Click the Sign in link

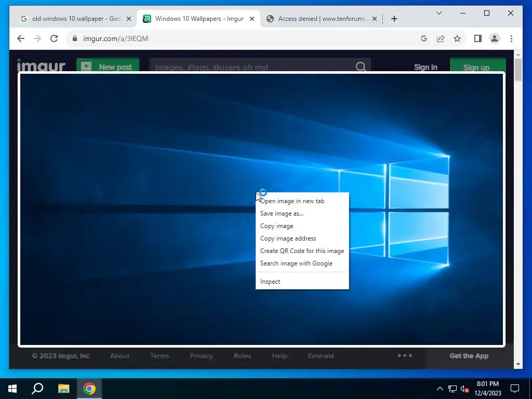425,67
